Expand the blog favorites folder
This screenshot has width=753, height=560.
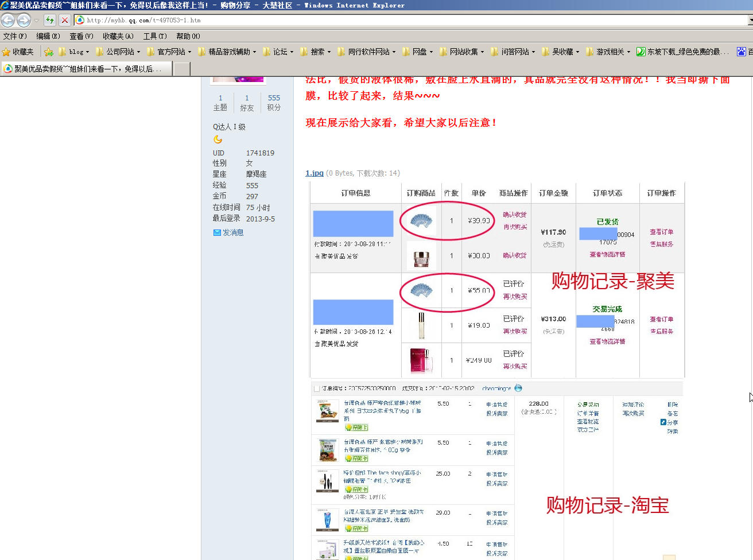(x=74, y=52)
